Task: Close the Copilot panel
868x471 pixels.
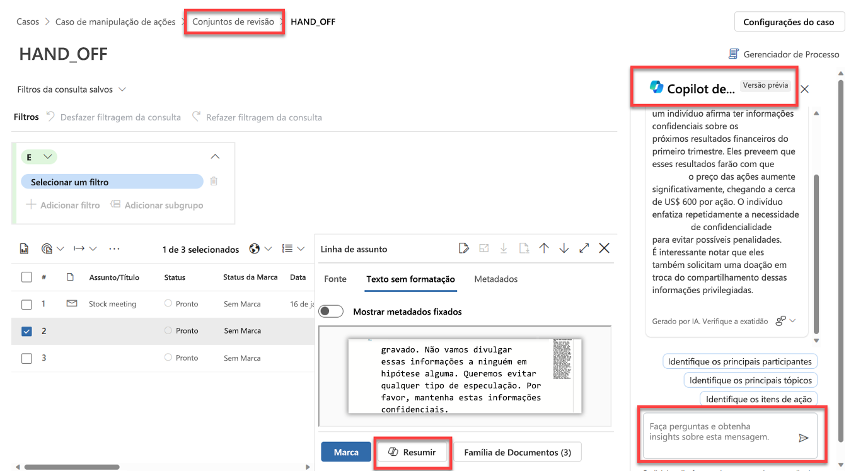Action: (x=804, y=89)
